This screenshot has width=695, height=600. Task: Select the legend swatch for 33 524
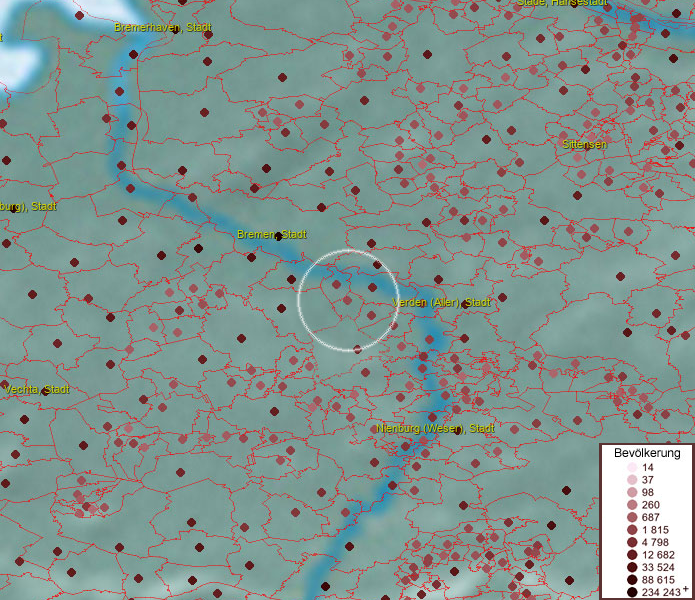[632, 567]
